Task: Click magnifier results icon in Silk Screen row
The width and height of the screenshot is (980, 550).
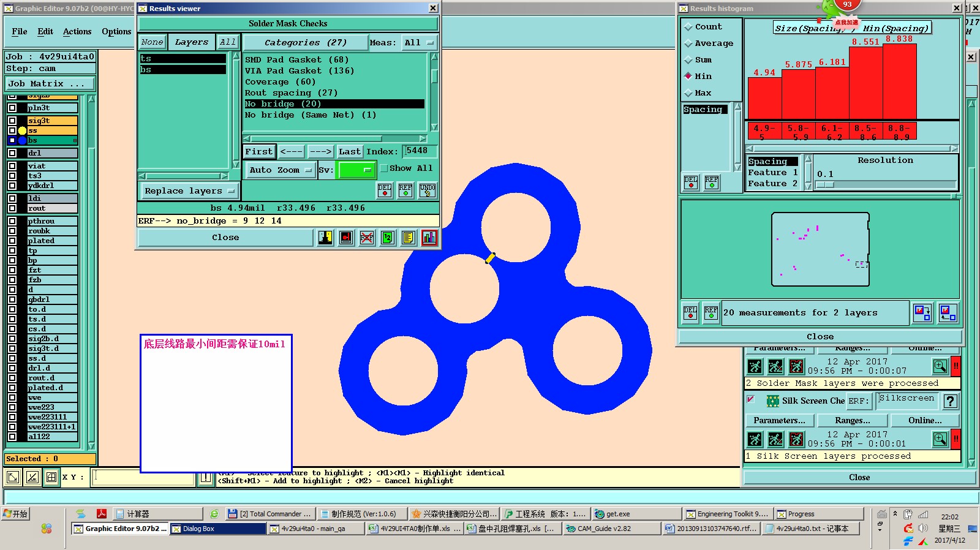Action: (x=940, y=439)
